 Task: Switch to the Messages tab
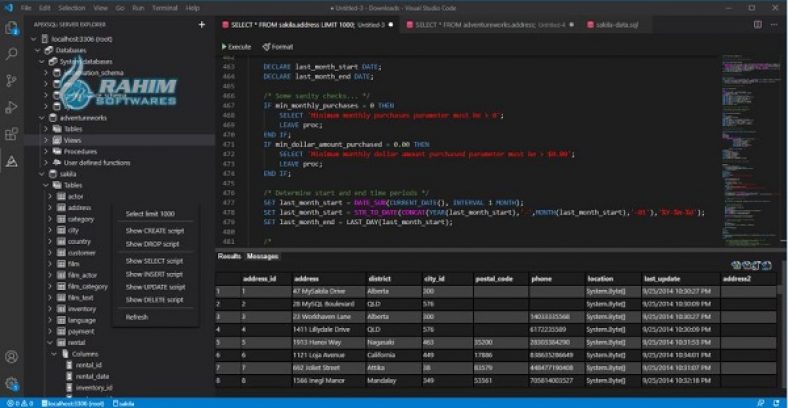262,256
